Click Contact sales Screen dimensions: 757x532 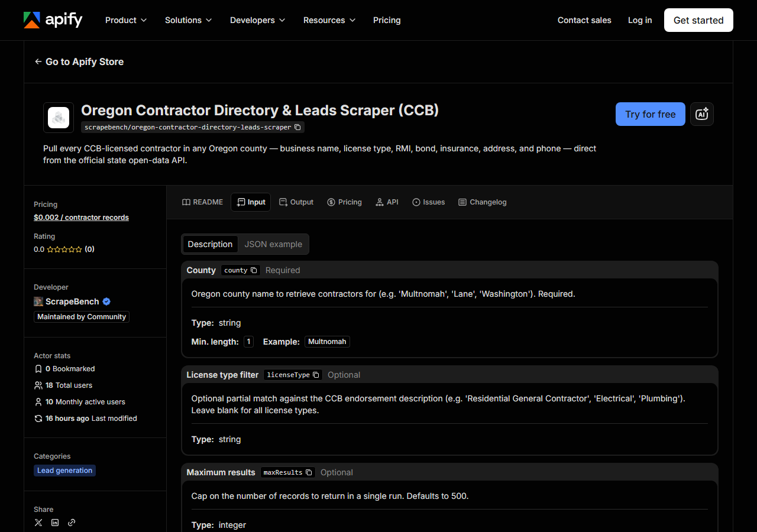pyautogui.click(x=584, y=20)
